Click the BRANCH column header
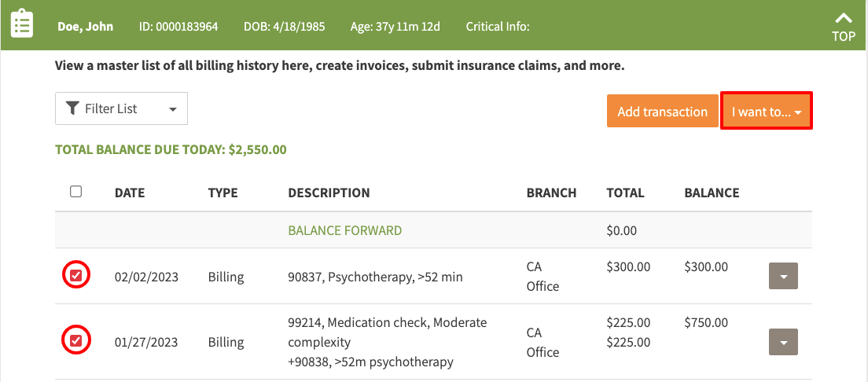The width and height of the screenshot is (868, 382). 551,193
